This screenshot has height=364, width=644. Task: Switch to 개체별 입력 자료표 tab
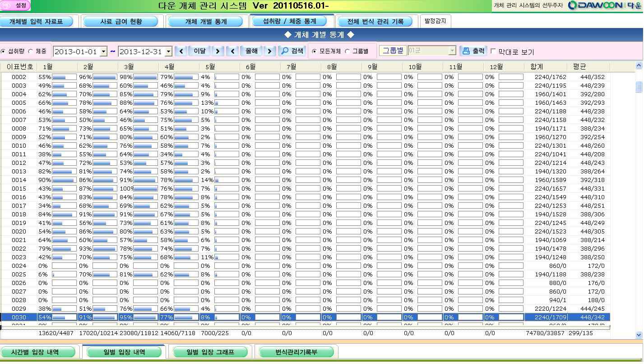pos(36,21)
